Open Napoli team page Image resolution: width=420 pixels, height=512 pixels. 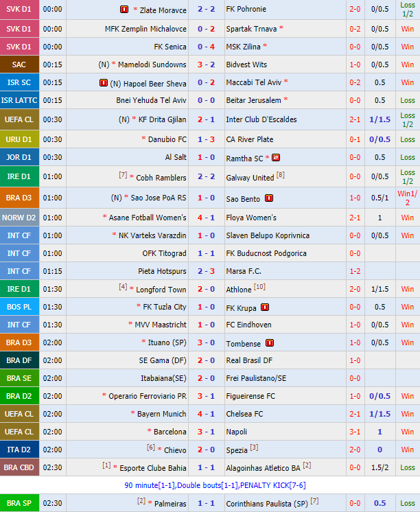tap(237, 432)
